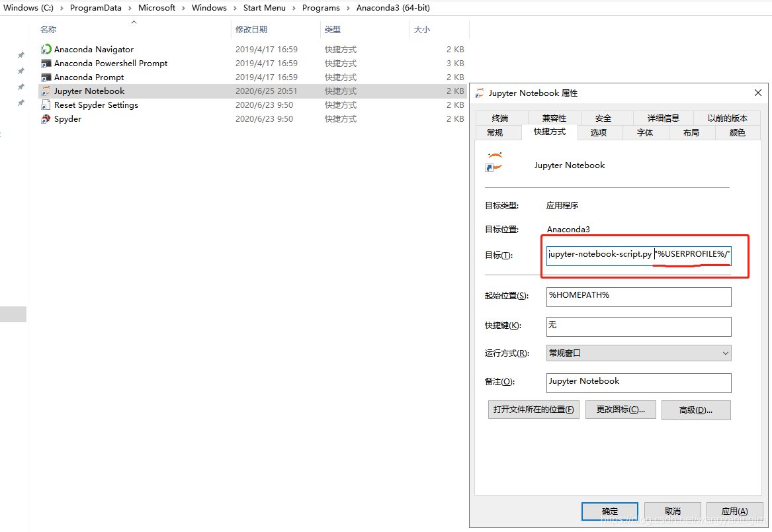The image size is (772, 532).
Task: Click the 目标 target input field
Action: pyautogui.click(x=638, y=255)
